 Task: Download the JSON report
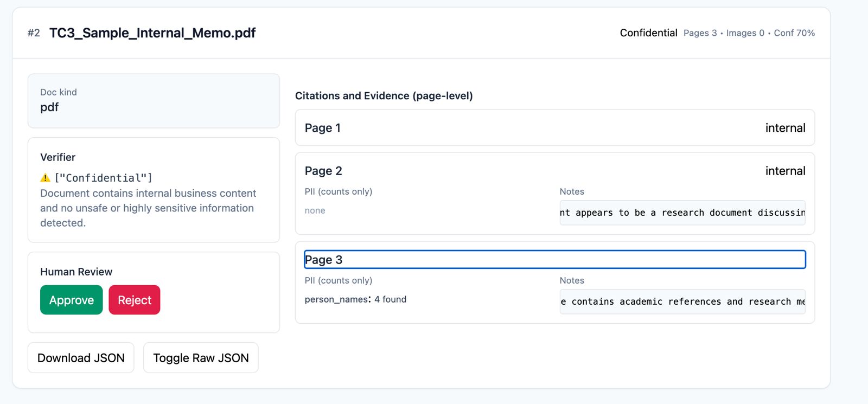point(81,358)
